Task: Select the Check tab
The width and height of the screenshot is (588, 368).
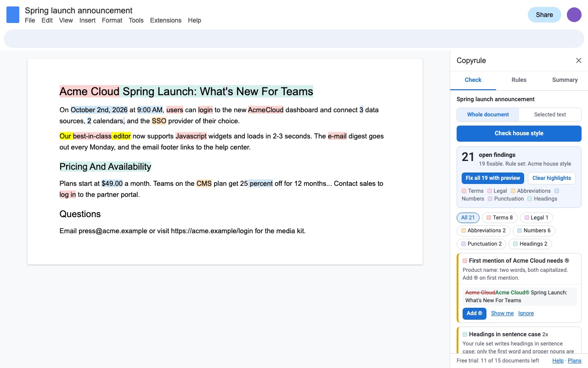Action: [x=473, y=80]
